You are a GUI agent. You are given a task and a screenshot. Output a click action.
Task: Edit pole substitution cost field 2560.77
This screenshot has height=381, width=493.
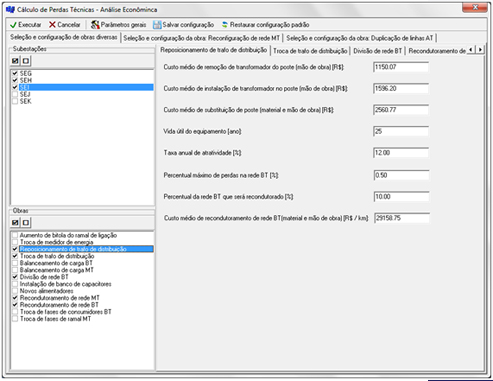pyautogui.click(x=401, y=110)
